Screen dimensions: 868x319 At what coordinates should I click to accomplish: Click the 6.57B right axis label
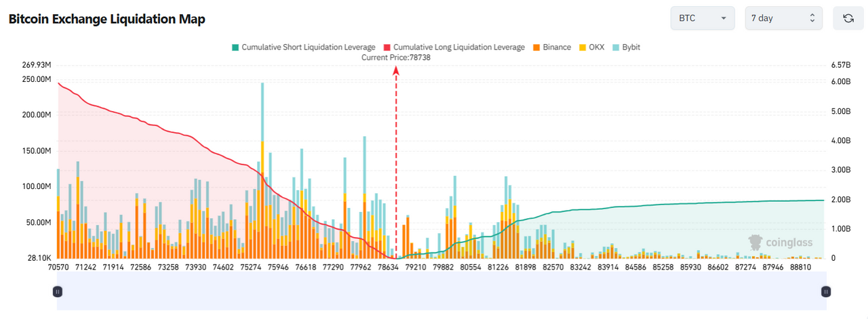[x=841, y=65]
